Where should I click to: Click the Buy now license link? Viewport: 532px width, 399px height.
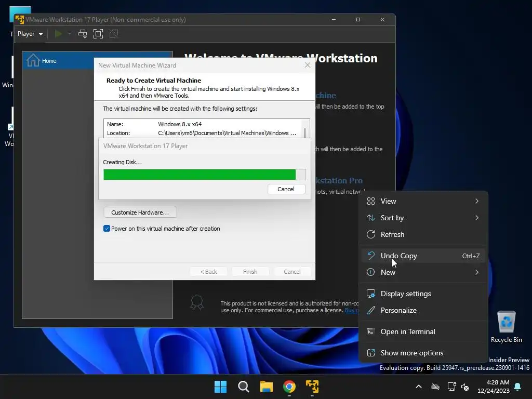click(352, 310)
